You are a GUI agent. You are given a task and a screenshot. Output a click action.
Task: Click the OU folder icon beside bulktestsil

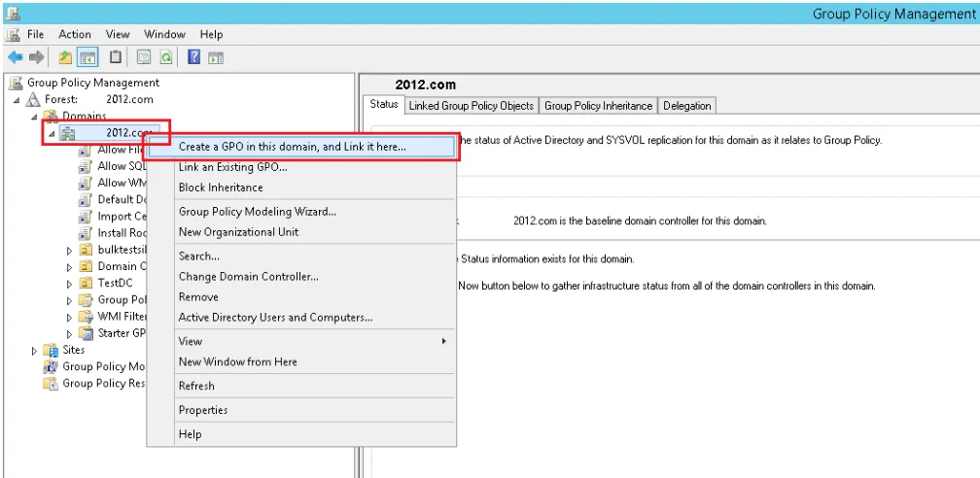pos(87,250)
